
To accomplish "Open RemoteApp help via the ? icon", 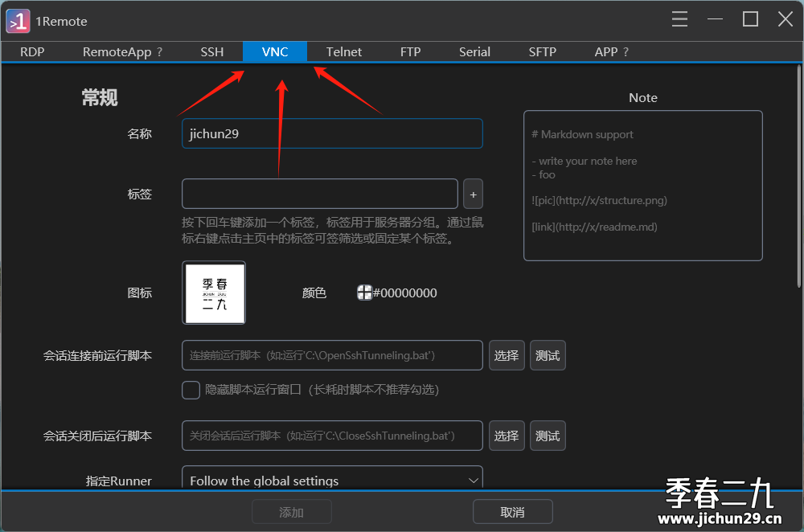I will [x=160, y=51].
